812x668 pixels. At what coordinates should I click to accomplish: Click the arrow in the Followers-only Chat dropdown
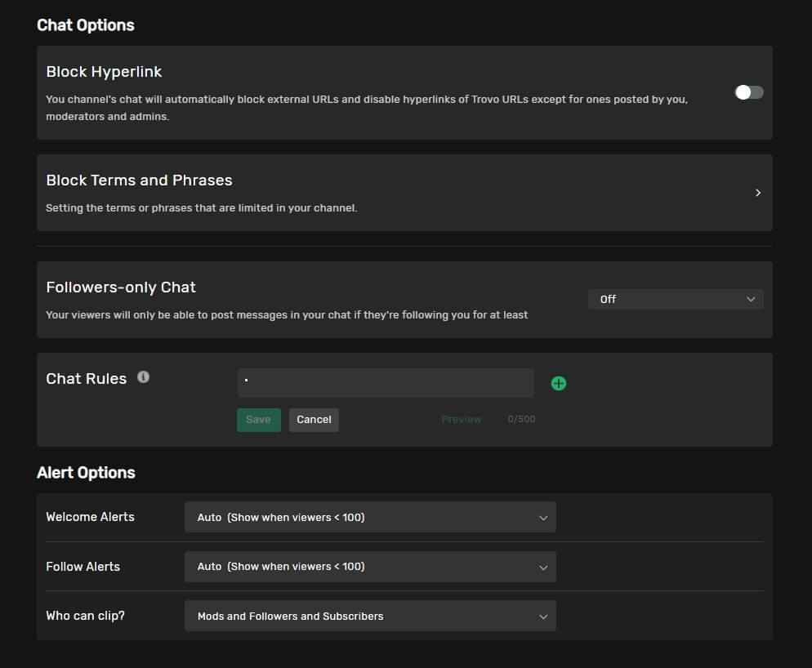(751, 300)
